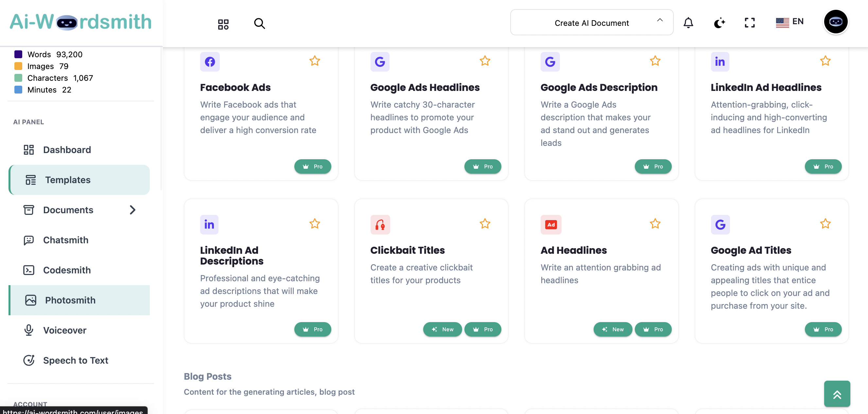868x414 pixels.
Task: Open the notifications bell
Action: point(688,23)
